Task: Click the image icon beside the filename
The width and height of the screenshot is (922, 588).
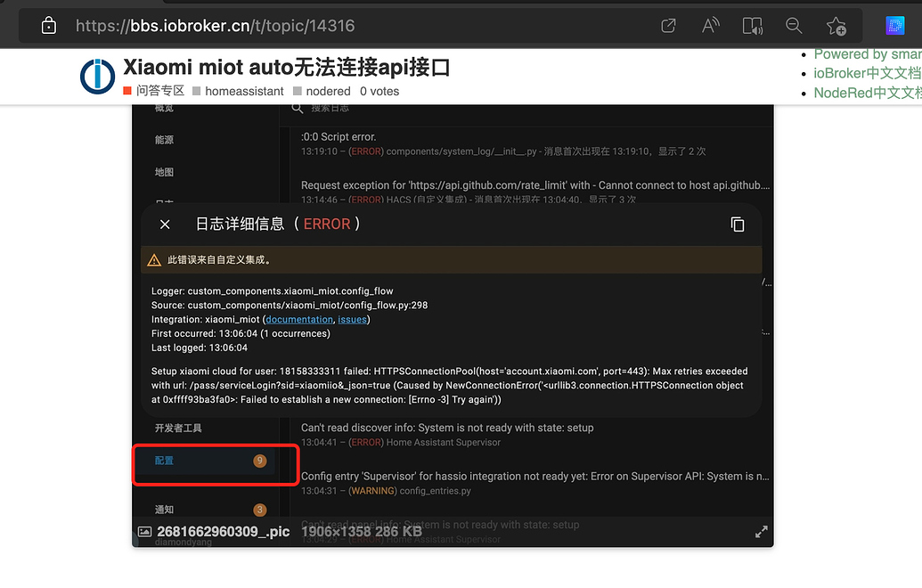Action: tap(144, 531)
